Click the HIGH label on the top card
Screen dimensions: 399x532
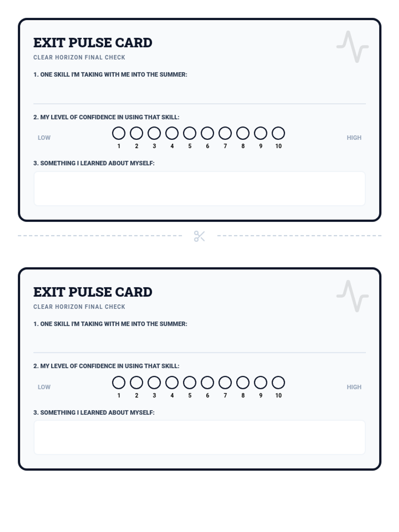tap(354, 138)
